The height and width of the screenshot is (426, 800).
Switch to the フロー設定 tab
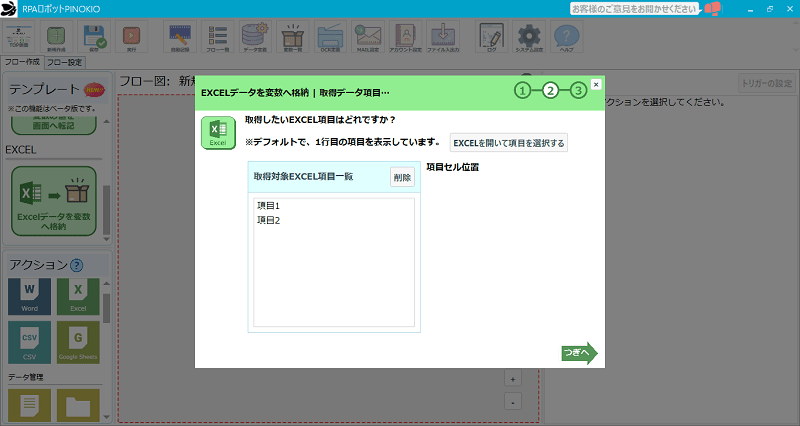64,62
